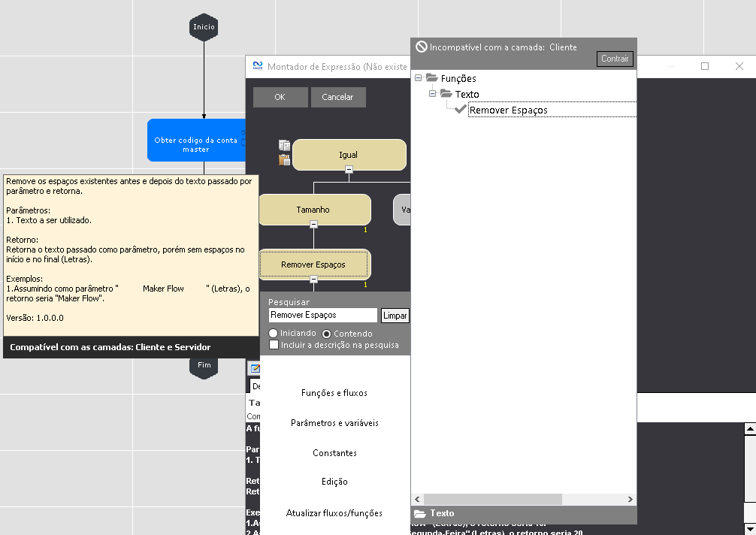Click the copy expression icon beside Igual
Image resolution: width=756 pixels, height=535 pixels.
click(284, 145)
